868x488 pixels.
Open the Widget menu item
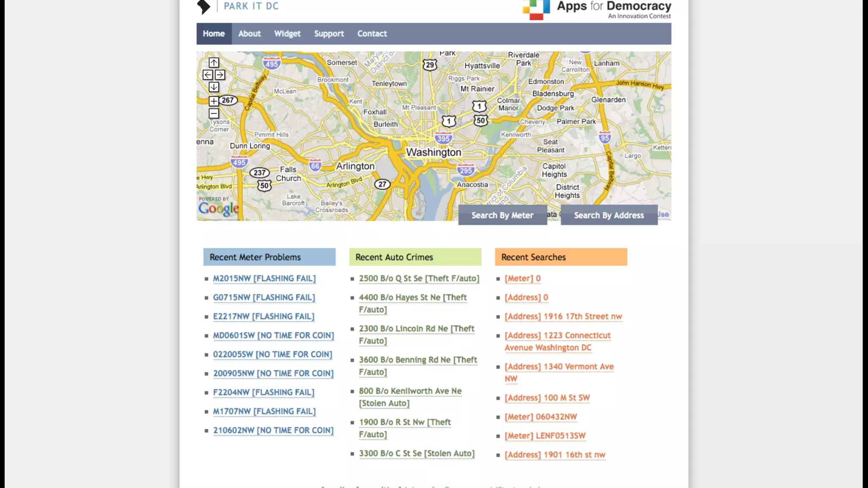(x=287, y=34)
